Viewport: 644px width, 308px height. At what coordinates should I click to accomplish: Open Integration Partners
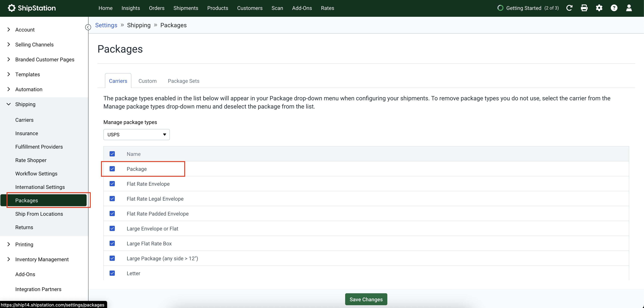pos(38,289)
